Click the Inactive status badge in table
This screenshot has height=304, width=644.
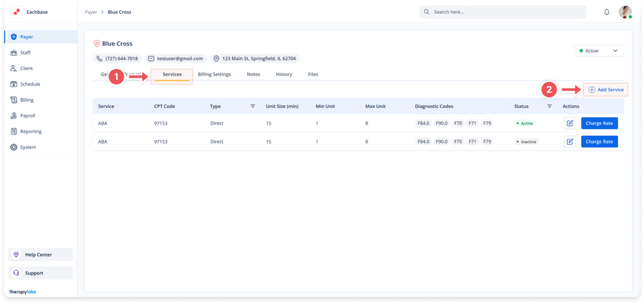(x=526, y=141)
